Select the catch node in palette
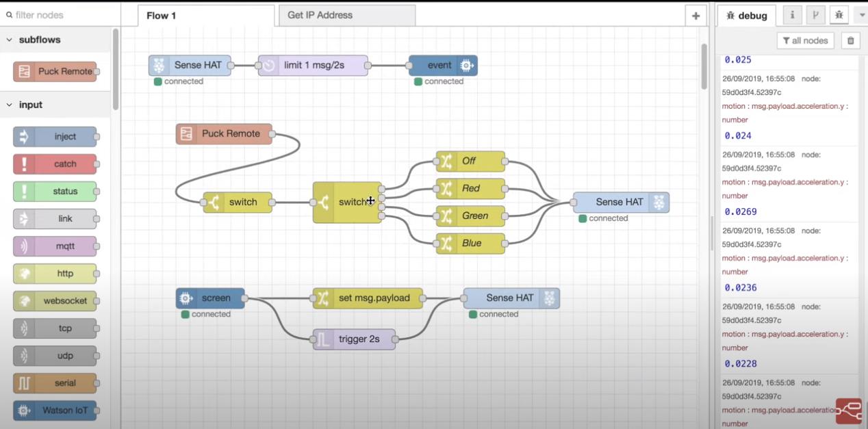This screenshot has width=868, height=429. tap(55, 164)
